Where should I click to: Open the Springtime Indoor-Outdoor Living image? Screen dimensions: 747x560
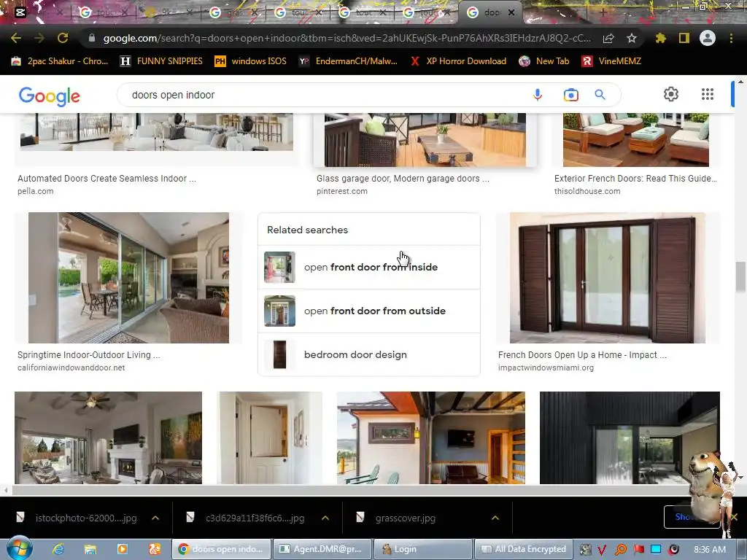[128, 278]
